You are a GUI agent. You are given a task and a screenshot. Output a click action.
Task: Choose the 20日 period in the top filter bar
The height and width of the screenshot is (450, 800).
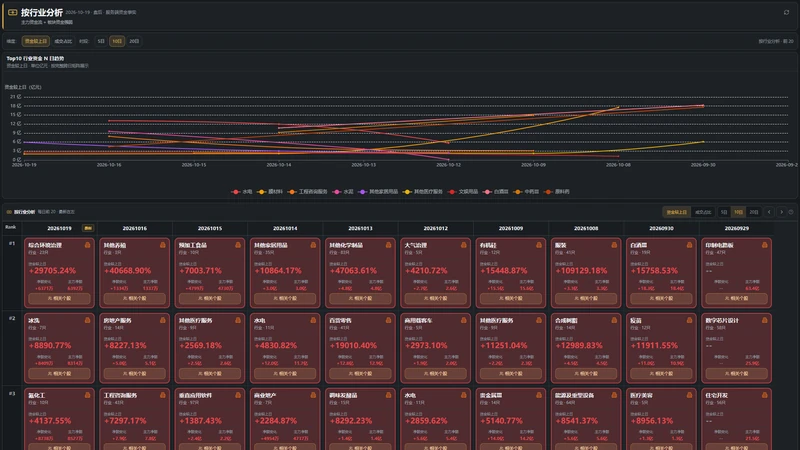click(134, 41)
